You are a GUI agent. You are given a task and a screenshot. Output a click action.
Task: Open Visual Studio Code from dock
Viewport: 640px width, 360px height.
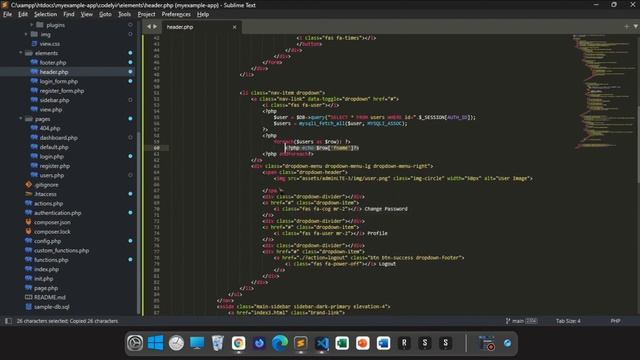321,343
